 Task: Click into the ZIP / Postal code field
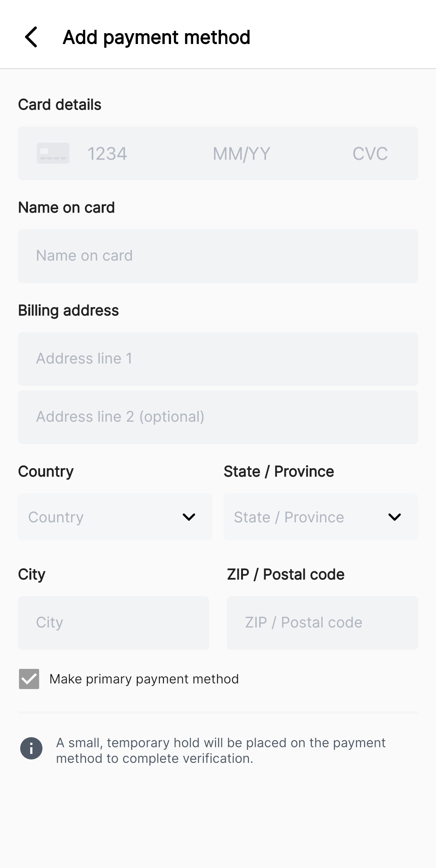(322, 623)
